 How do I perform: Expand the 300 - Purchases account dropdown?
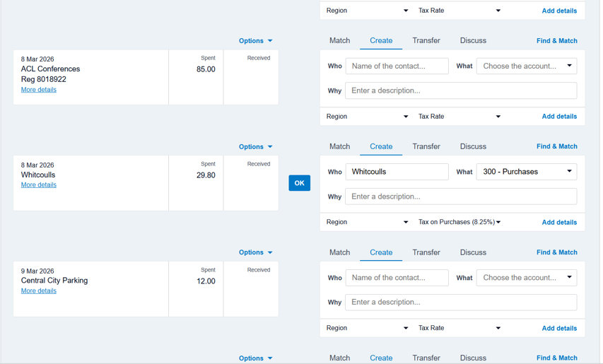[527, 172]
